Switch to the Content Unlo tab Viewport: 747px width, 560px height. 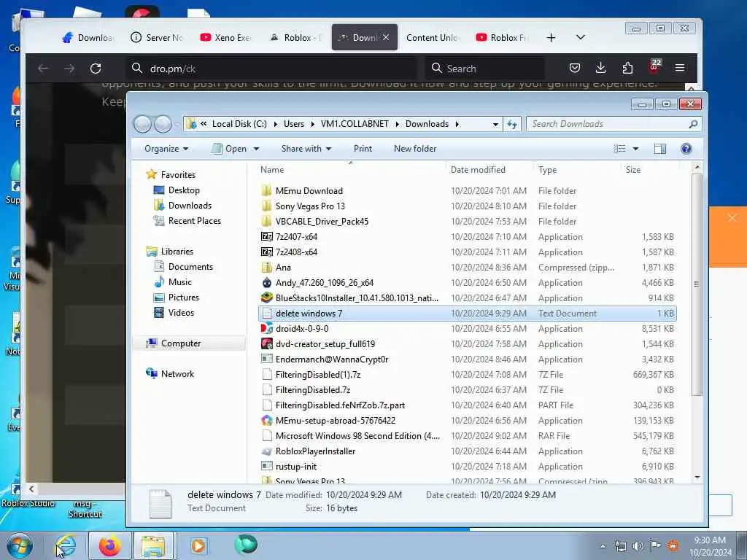click(433, 37)
